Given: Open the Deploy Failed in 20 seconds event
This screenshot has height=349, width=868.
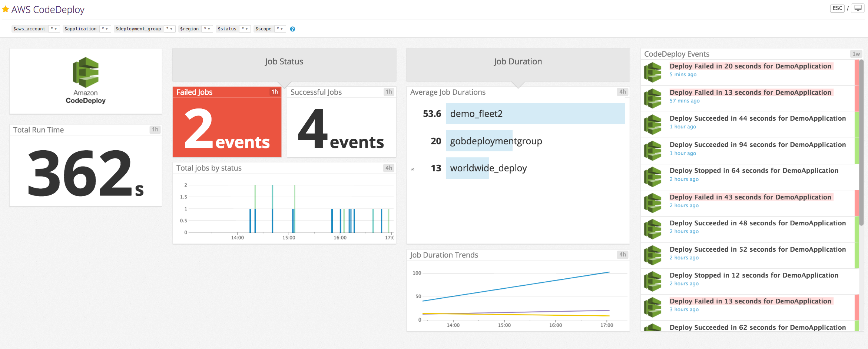Looking at the screenshot, I should pos(750,66).
